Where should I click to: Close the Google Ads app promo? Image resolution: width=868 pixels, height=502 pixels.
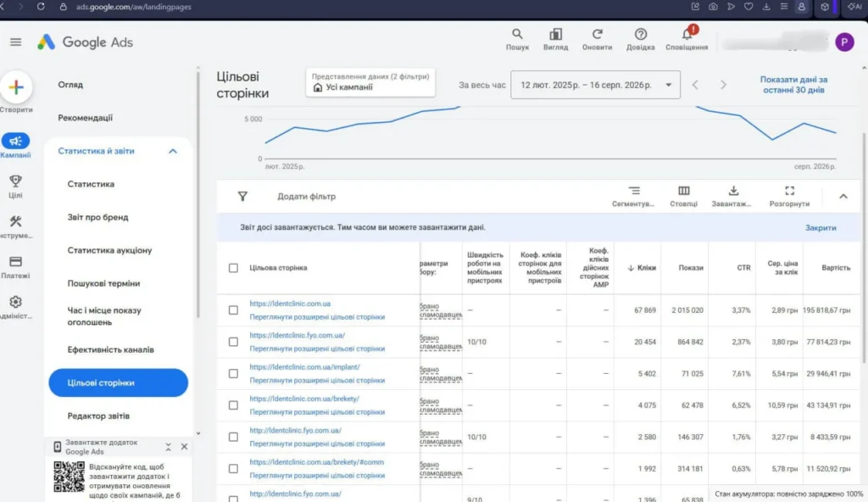(184, 447)
